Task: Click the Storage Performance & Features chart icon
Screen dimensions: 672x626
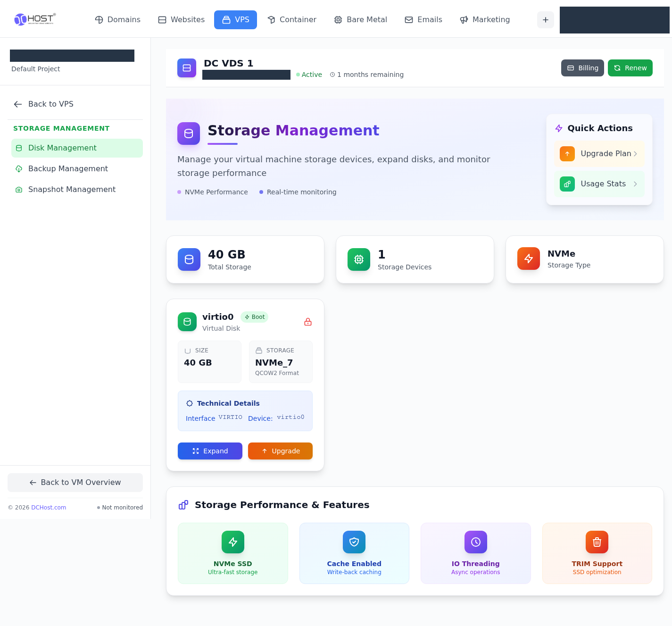Action: (x=183, y=505)
